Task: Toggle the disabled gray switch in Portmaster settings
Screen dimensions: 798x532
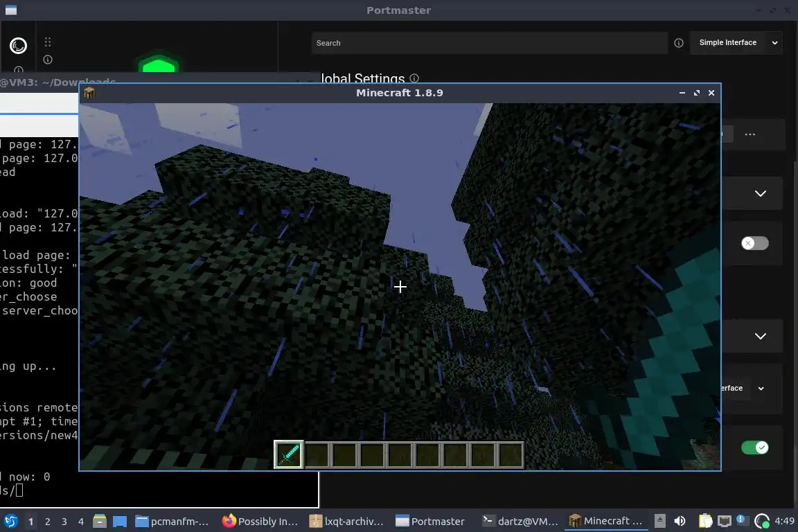Action: click(x=755, y=243)
